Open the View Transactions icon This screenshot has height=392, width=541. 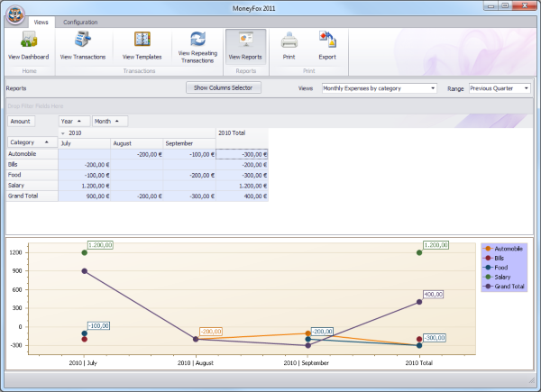tap(83, 46)
